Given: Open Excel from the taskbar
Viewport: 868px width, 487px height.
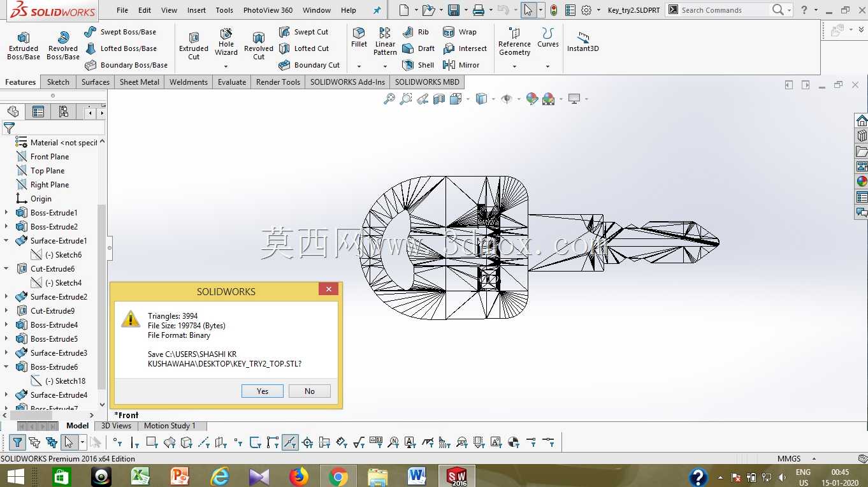Looking at the screenshot, I should (x=140, y=476).
